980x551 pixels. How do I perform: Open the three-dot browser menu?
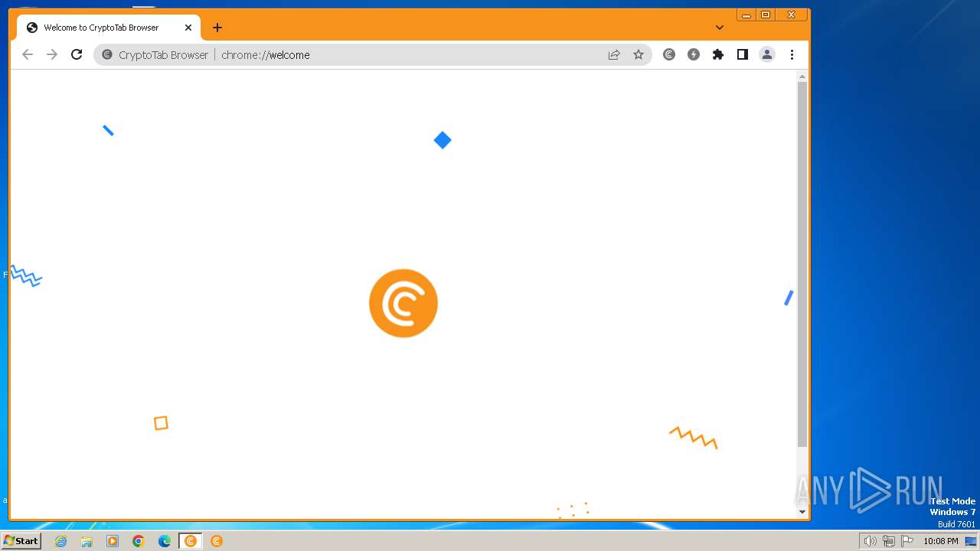click(x=792, y=54)
